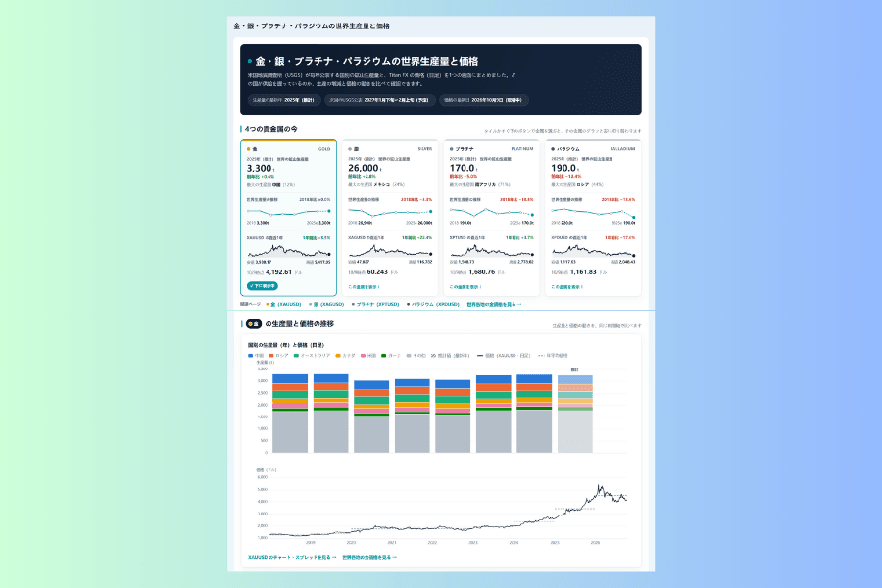
Task: Select the 金 GOLD metal card
Action: coord(288,218)
